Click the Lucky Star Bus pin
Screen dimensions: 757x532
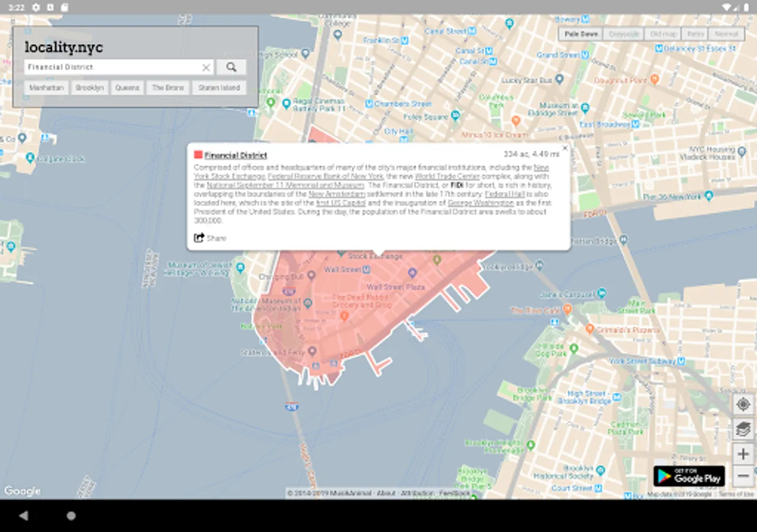(x=559, y=79)
